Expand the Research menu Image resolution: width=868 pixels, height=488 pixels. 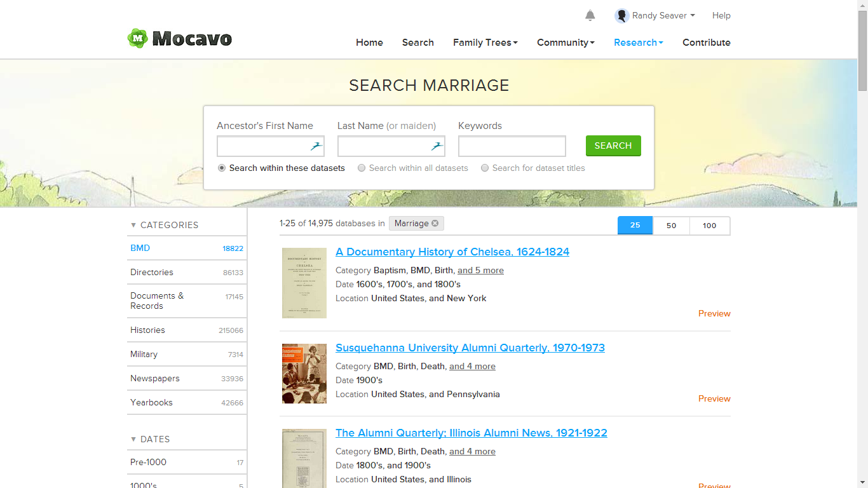coord(639,43)
